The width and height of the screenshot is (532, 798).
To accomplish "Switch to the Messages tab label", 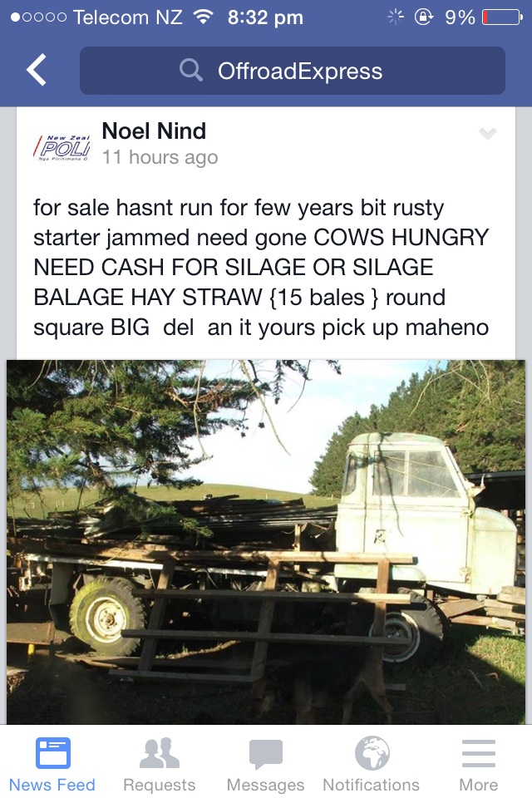I will coord(265,785).
